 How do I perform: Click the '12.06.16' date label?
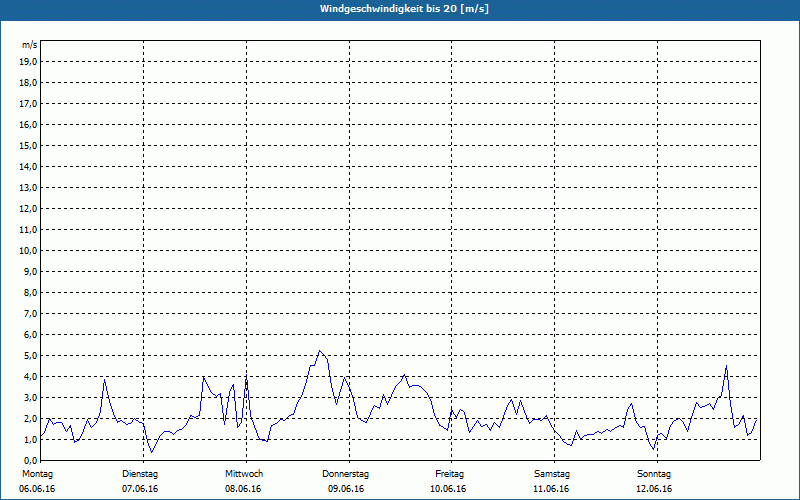[x=654, y=489]
